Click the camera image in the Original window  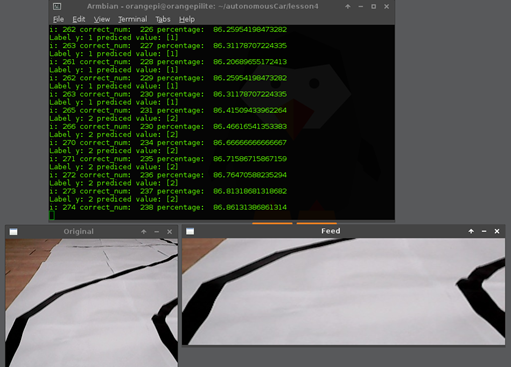(x=91, y=303)
